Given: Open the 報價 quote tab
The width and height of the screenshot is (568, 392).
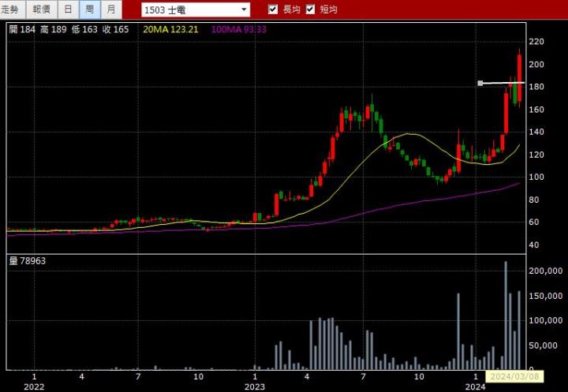Looking at the screenshot, I should pos(40,9).
